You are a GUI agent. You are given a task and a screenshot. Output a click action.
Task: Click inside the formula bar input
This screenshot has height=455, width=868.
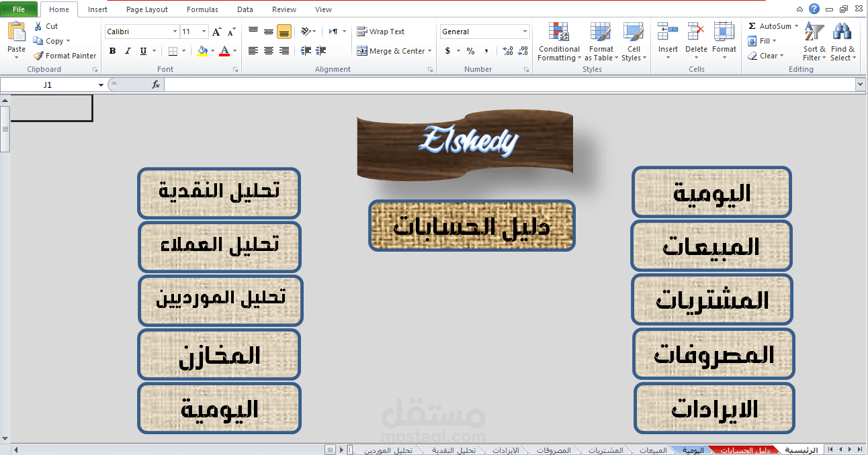pyautogui.click(x=509, y=85)
